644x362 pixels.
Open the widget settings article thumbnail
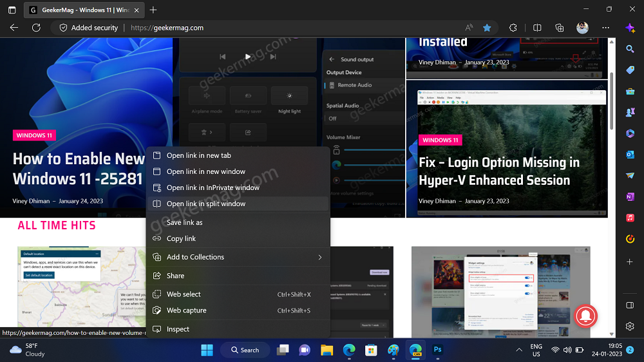pyautogui.click(x=500, y=292)
